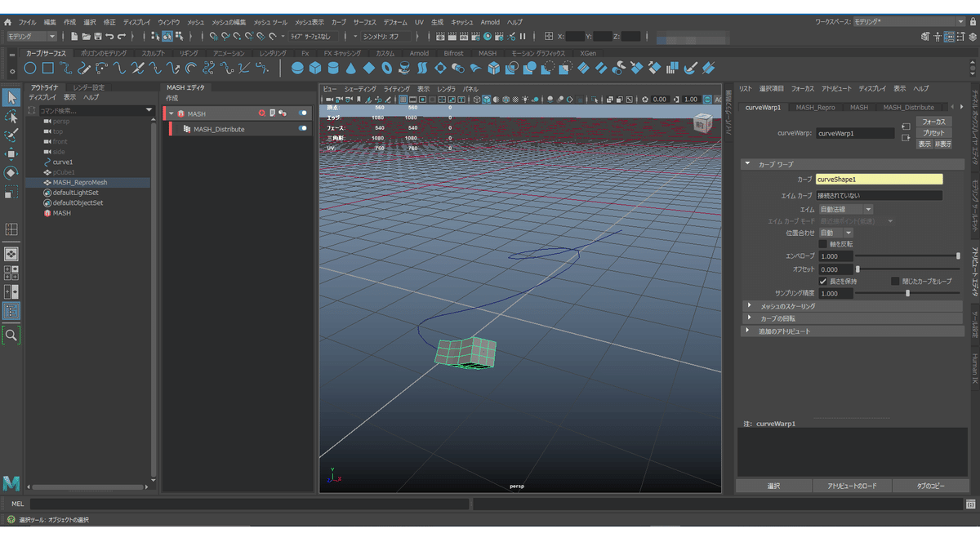Expand 追加のアトリビュート section
980x551 pixels.
click(x=852, y=331)
